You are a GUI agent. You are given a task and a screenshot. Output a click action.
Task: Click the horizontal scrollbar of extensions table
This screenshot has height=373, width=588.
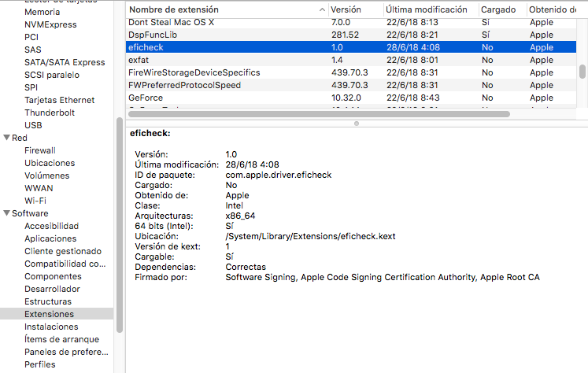pos(319,113)
